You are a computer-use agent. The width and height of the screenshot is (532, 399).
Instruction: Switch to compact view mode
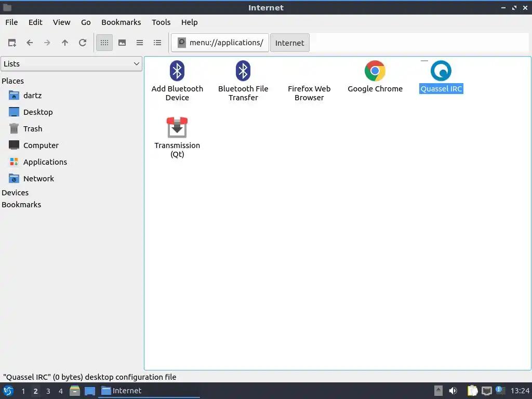140,43
